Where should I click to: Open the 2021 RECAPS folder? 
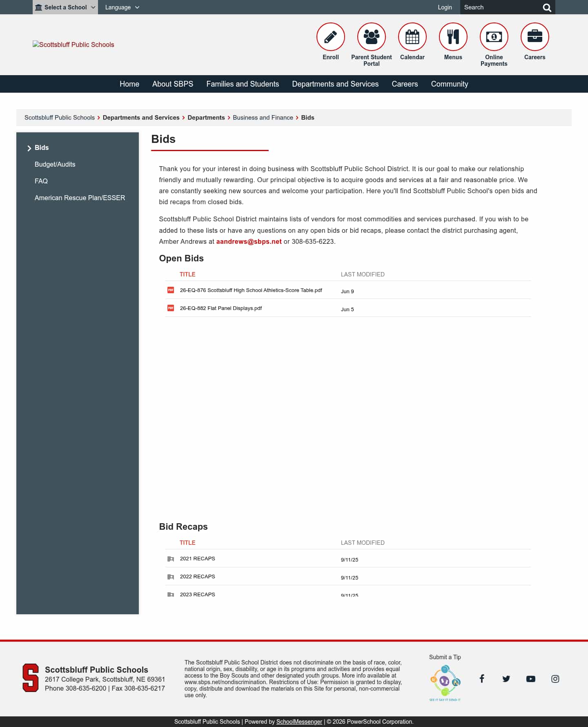(x=198, y=558)
